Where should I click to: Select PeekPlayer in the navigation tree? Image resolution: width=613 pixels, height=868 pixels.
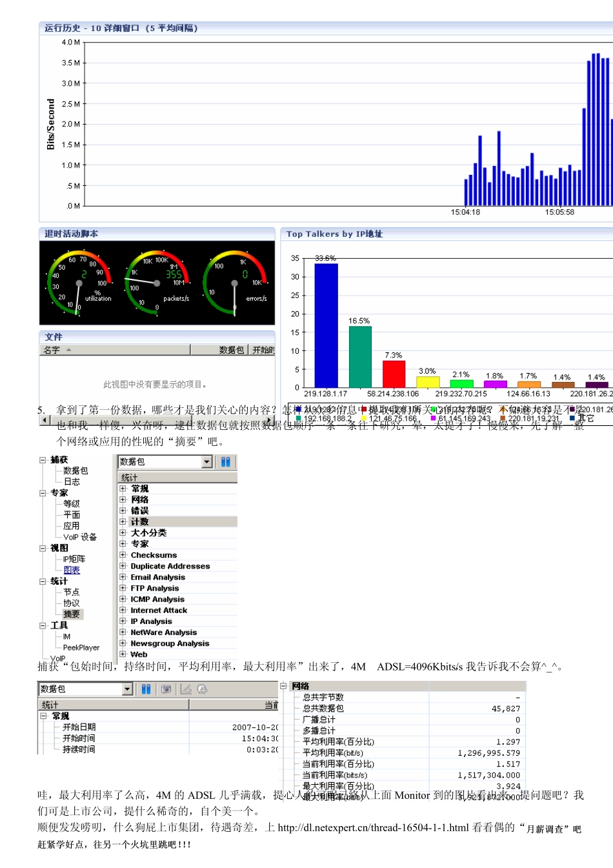click(81, 647)
